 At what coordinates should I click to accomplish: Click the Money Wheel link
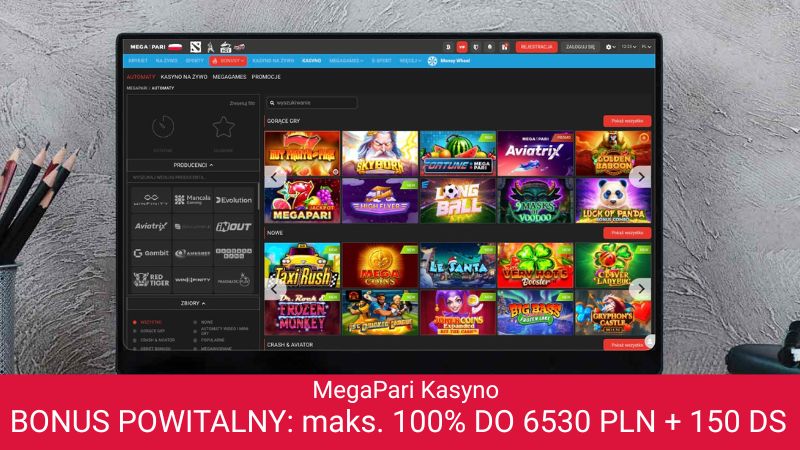(x=455, y=61)
